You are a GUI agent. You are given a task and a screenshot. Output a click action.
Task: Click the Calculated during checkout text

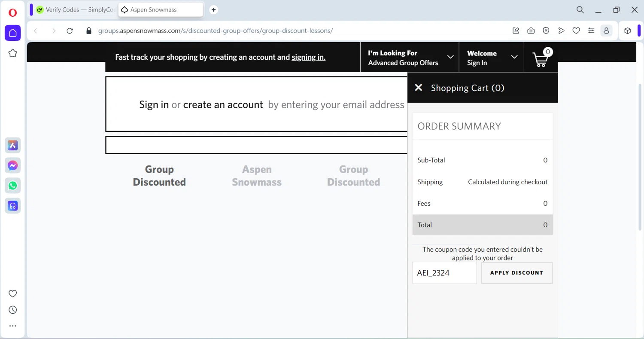507,182
